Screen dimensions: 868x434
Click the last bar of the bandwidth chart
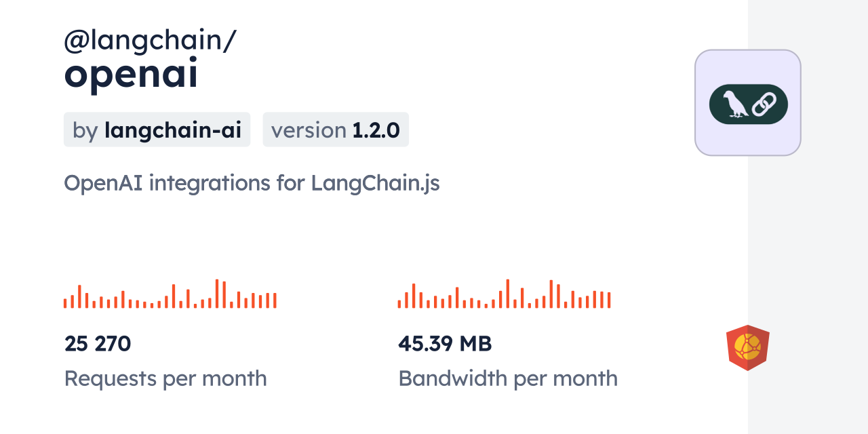pyautogui.click(x=609, y=300)
